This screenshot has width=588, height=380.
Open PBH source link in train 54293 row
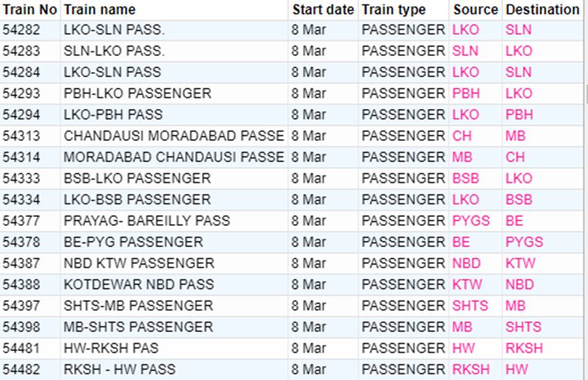[x=466, y=93]
